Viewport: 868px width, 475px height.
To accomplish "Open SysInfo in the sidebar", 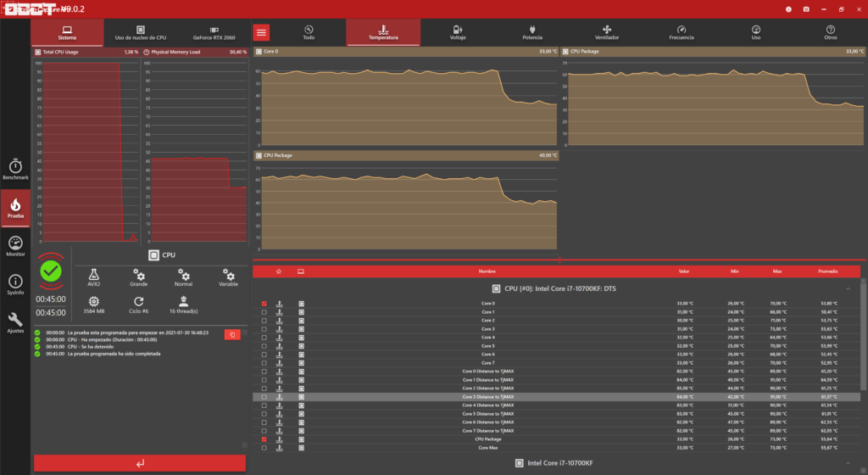I will (15, 284).
